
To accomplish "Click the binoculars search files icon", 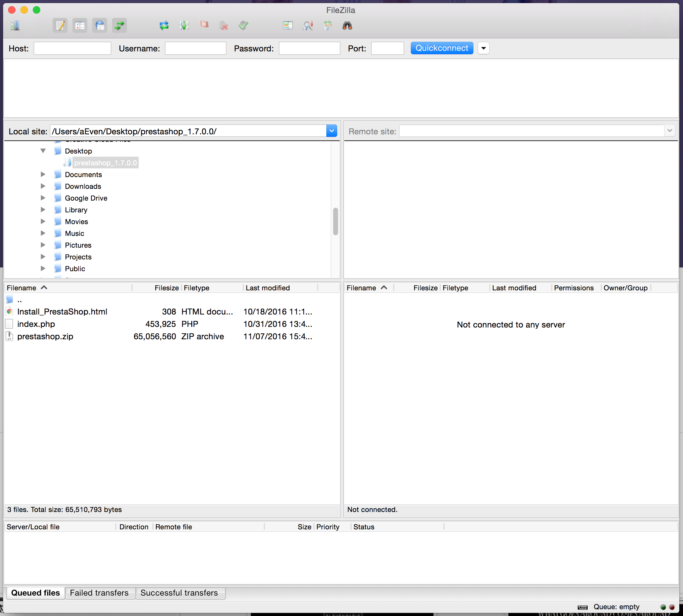I will click(347, 25).
